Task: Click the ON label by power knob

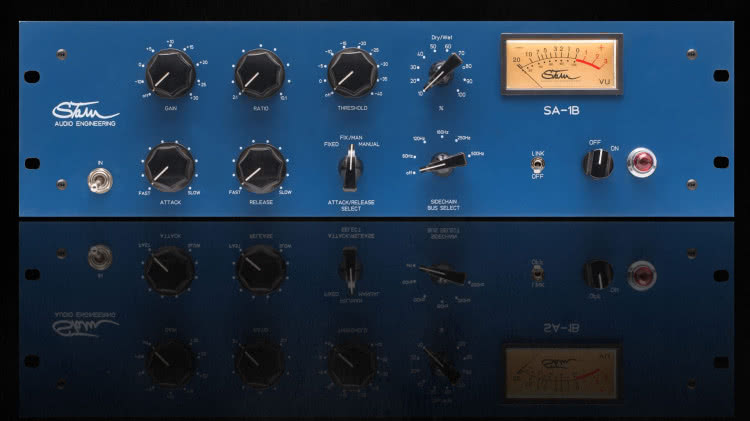Action: click(x=615, y=149)
